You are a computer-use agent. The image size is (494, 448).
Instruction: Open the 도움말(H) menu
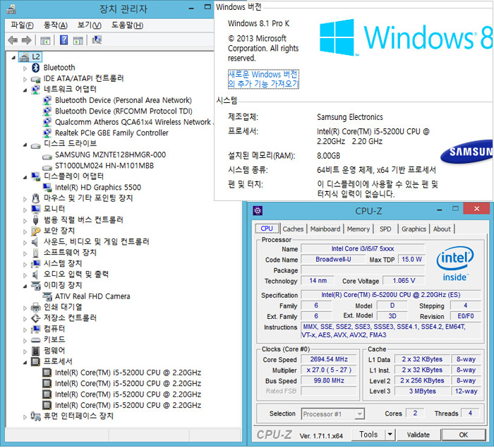pos(127,25)
